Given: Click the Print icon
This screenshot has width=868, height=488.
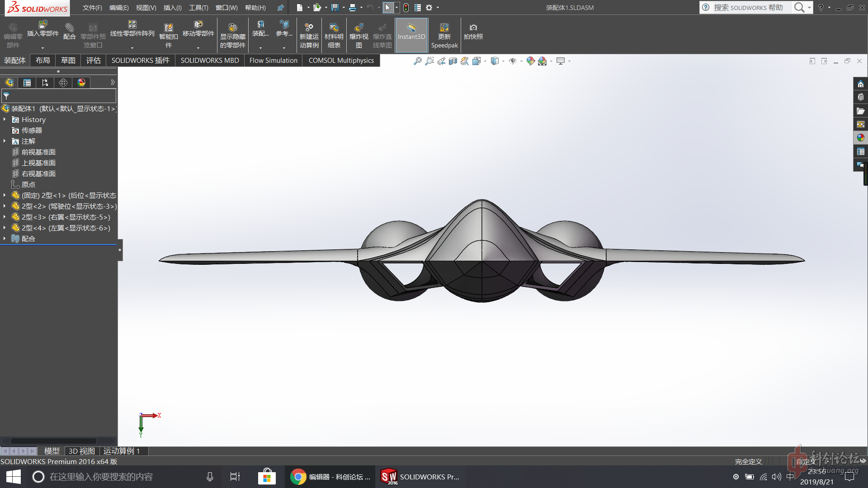Looking at the screenshot, I should coord(352,8).
